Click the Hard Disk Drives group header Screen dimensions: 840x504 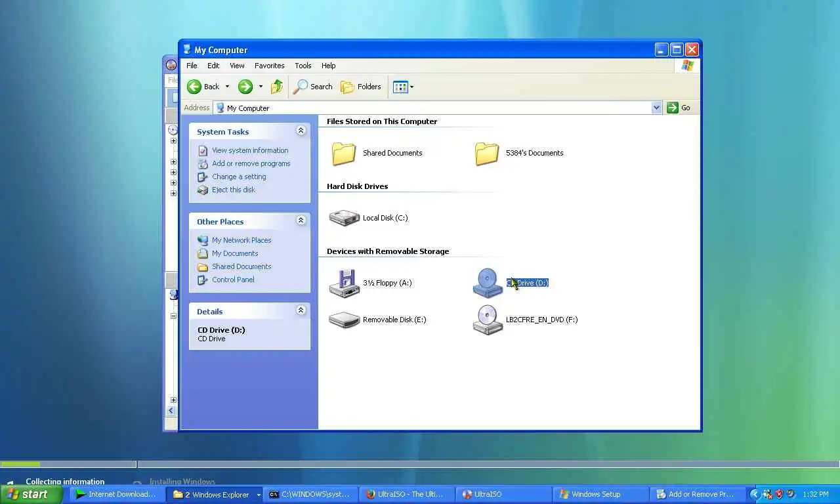(x=357, y=186)
